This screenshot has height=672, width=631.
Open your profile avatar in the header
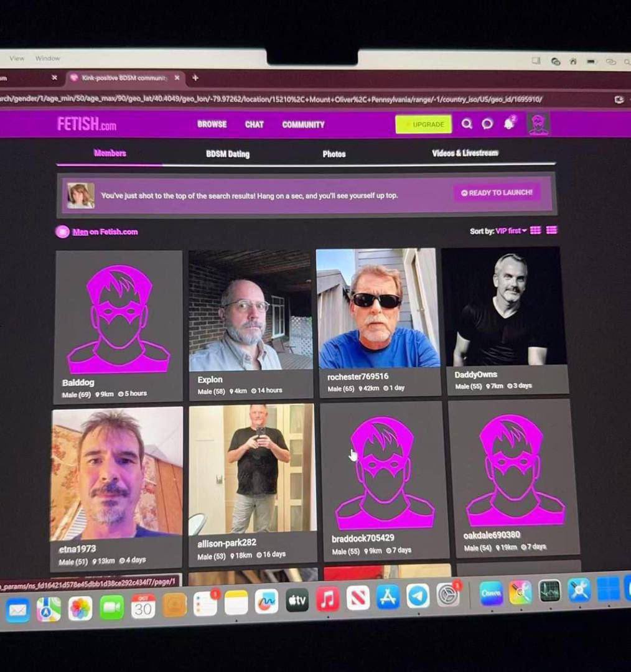(538, 124)
